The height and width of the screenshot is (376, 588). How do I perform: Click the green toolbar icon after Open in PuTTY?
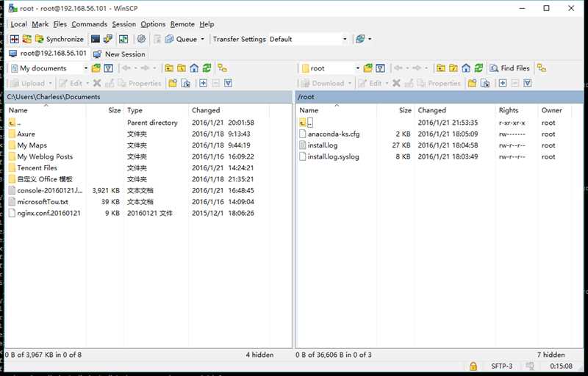point(123,39)
